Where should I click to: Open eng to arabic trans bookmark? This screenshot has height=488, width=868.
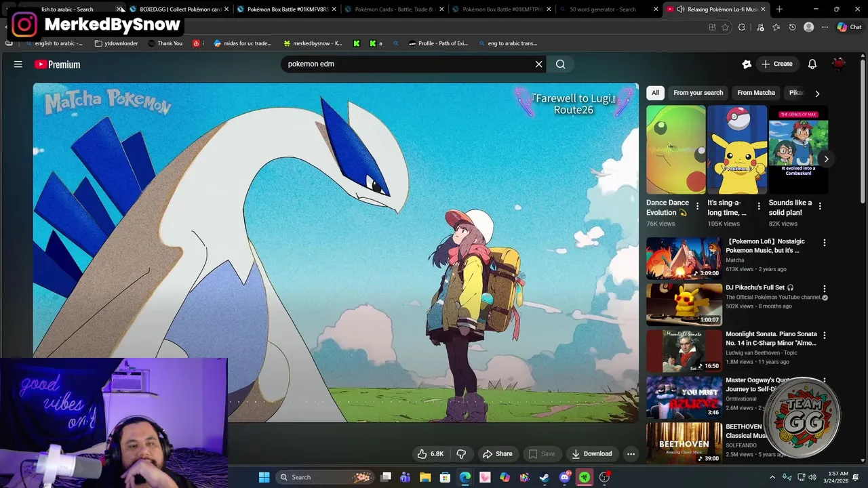[x=507, y=43]
